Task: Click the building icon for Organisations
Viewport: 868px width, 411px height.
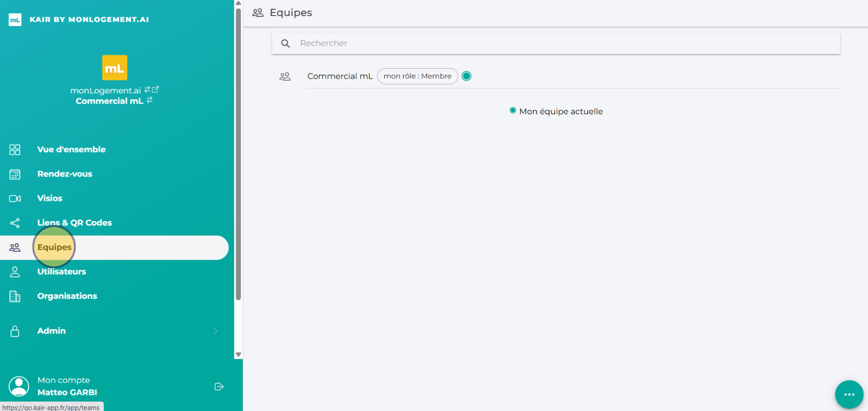Action: tap(15, 296)
